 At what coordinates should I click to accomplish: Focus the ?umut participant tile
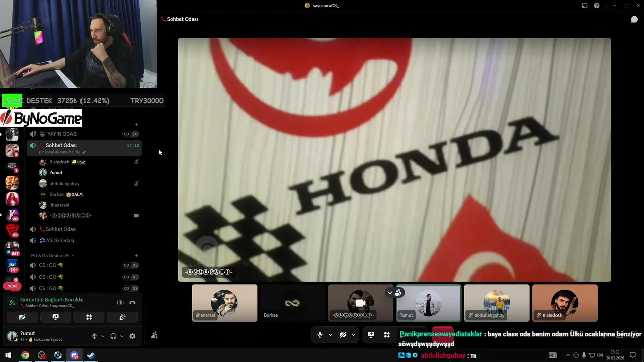tap(429, 303)
